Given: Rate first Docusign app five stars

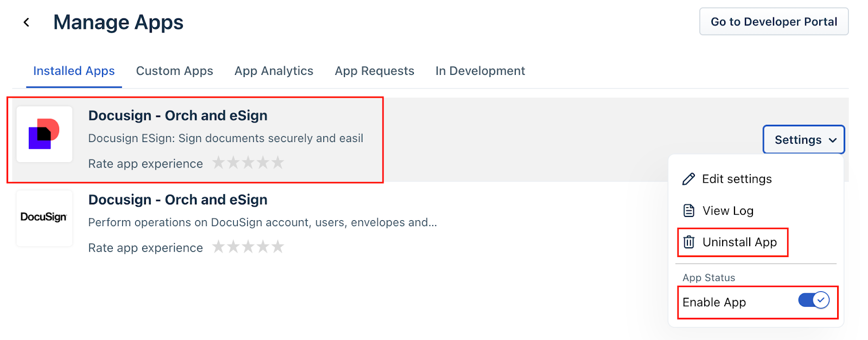Looking at the screenshot, I should tap(278, 163).
